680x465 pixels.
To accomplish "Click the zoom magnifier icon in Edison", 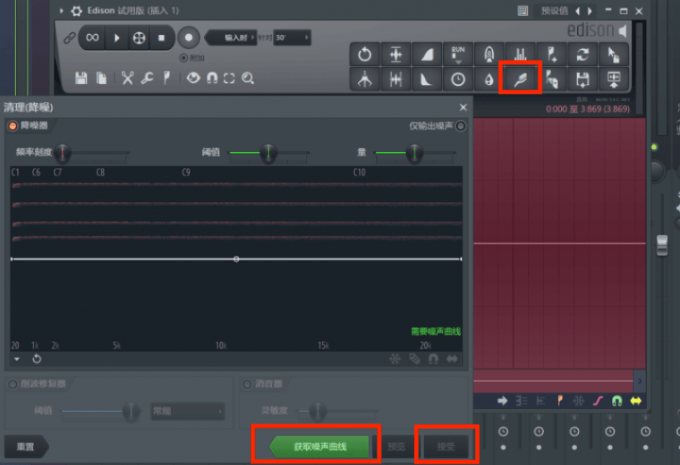I will [247, 78].
